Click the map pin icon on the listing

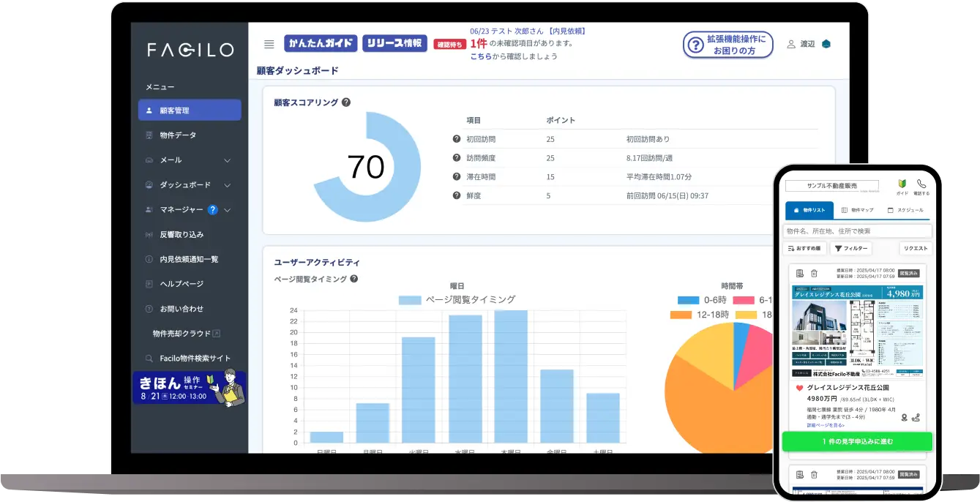904,416
